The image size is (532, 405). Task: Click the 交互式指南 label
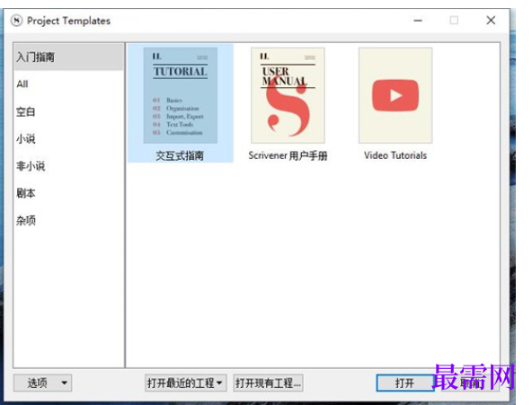180,155
